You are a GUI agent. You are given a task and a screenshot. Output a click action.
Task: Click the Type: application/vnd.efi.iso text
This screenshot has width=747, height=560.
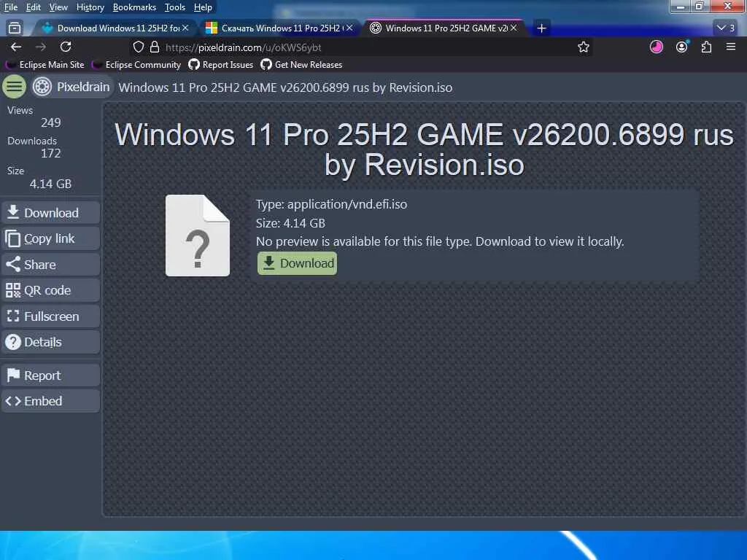[332, 204]
